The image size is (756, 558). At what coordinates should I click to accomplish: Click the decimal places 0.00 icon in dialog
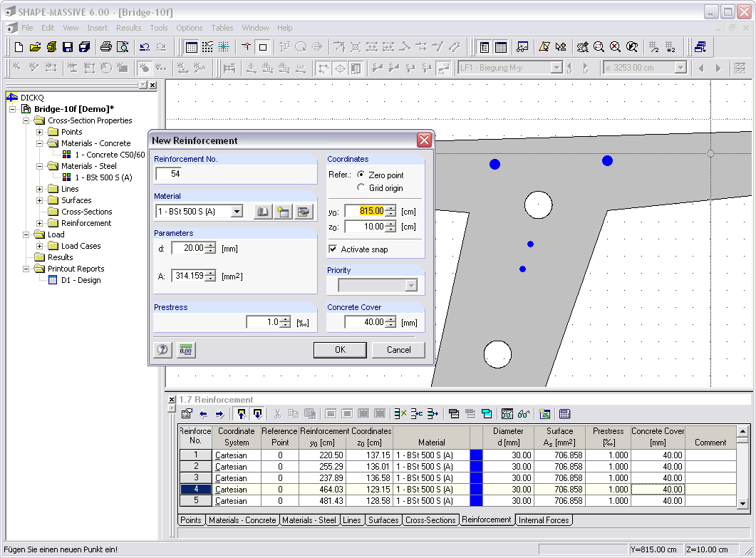tap(186, 350)
